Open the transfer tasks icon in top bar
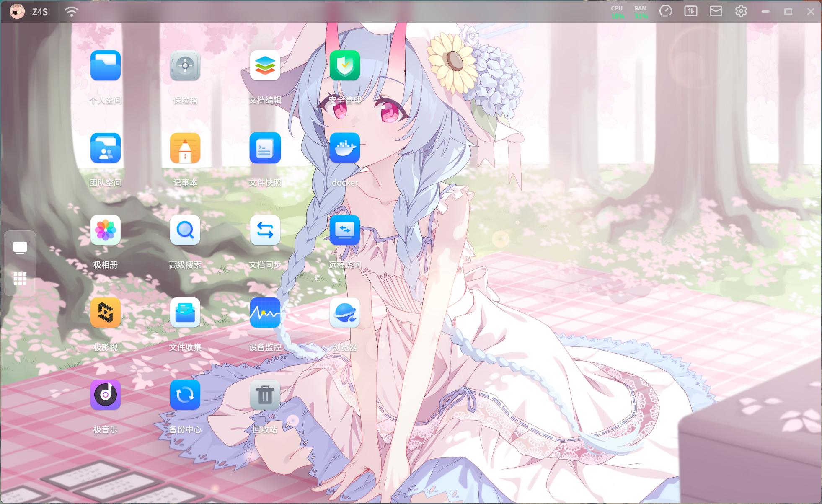The width and height of the screenshot is (822, 504). click(691, 11)
